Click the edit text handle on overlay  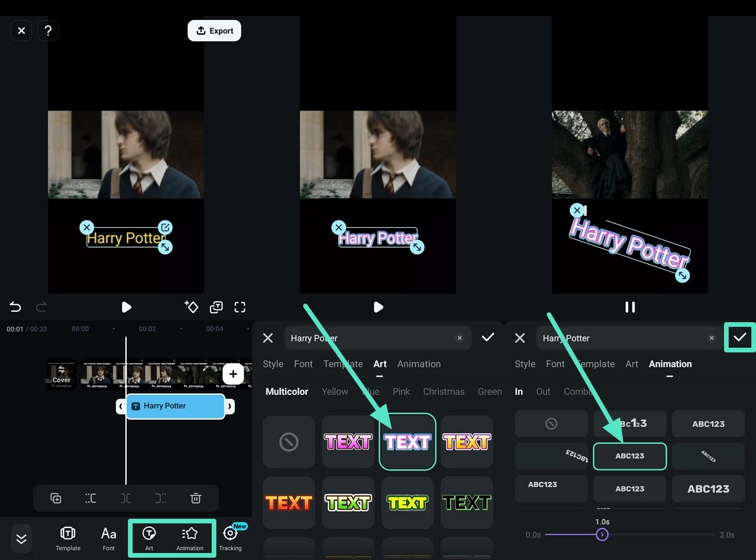tap(166, 227)
